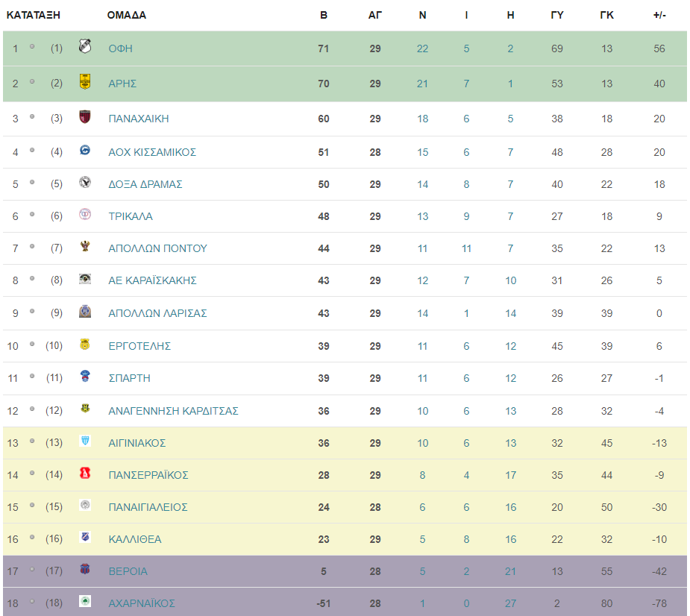Image resolution: width=690 pixels, height=616 pixels.
Task: Click ΒΕΡΟΙΑ's 21 losses value
Action: click(510, 571)
